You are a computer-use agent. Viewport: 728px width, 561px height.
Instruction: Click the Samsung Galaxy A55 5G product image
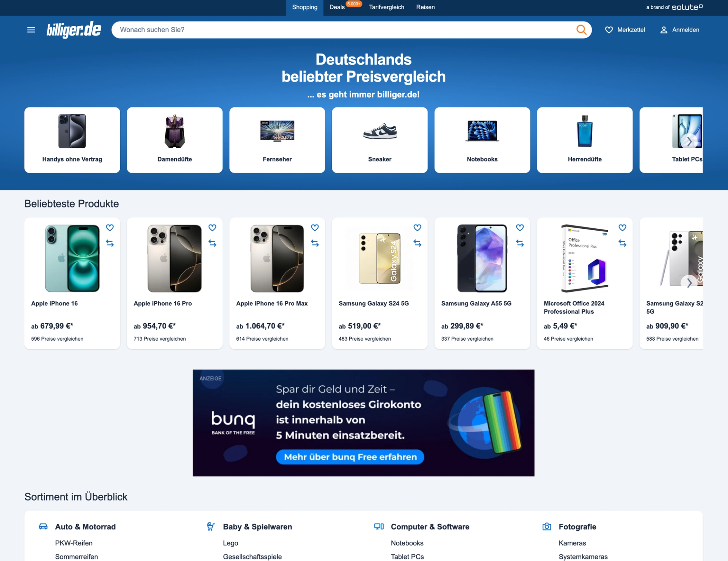point(482,258)
